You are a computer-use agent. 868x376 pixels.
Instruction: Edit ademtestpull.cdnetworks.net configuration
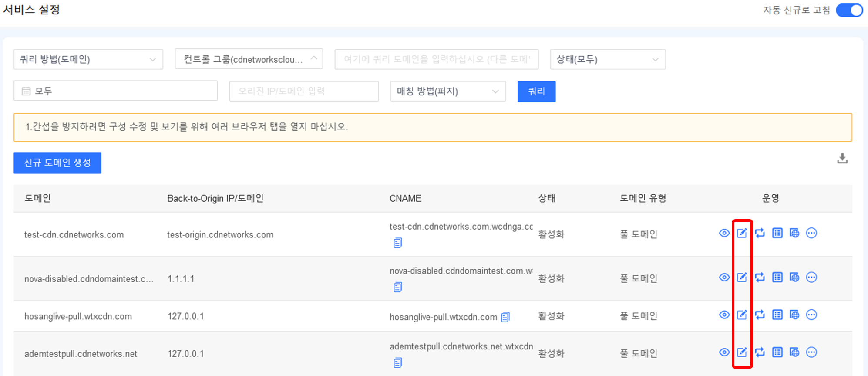742,352
